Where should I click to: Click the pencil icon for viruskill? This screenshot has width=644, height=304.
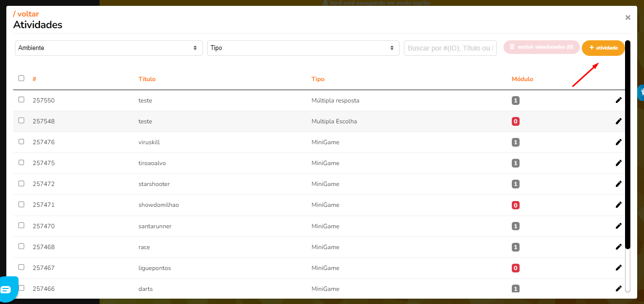pyautogui.click(x=618, y=142)
